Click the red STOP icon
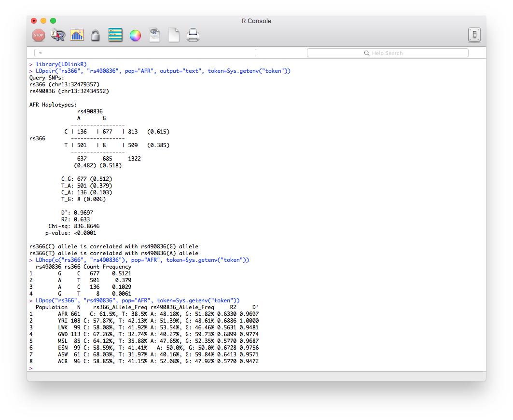The image size is (513, 420). coord(38,35)
